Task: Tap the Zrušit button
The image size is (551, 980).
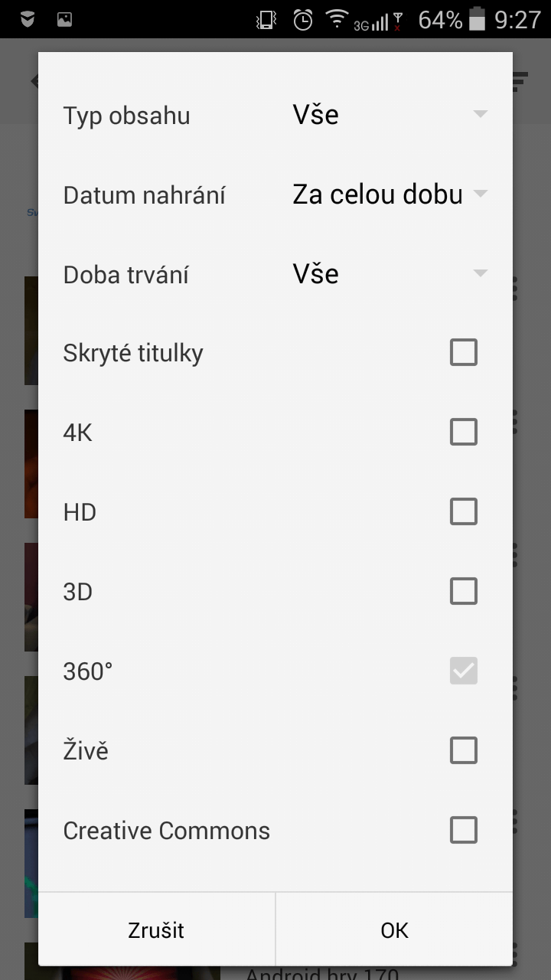Action: pyautogui.click(x=157, y=930)
